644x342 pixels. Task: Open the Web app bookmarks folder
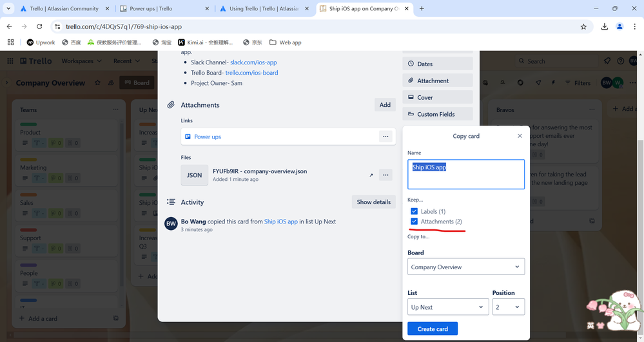coord(286,43)
